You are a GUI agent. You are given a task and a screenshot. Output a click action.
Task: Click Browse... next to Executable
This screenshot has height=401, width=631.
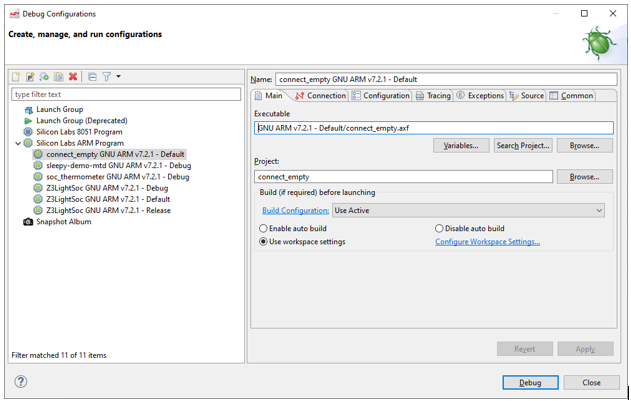click(x=585, y=146)
